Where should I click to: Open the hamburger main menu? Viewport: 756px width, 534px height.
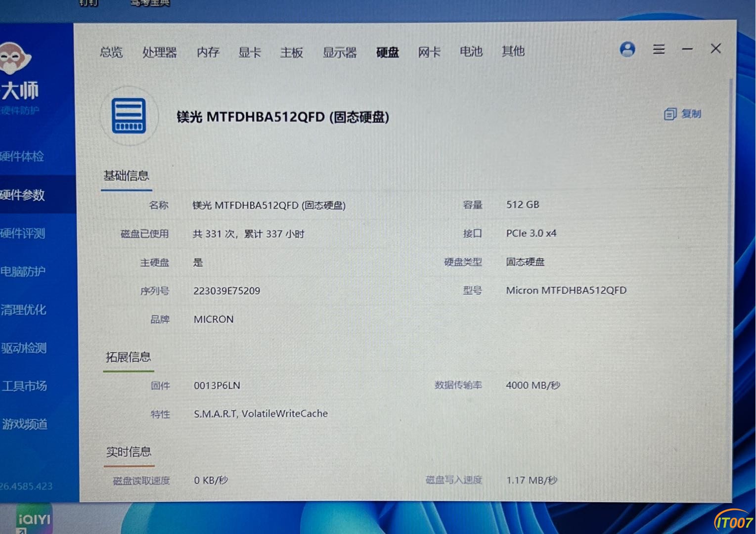(x=659, y=49)
